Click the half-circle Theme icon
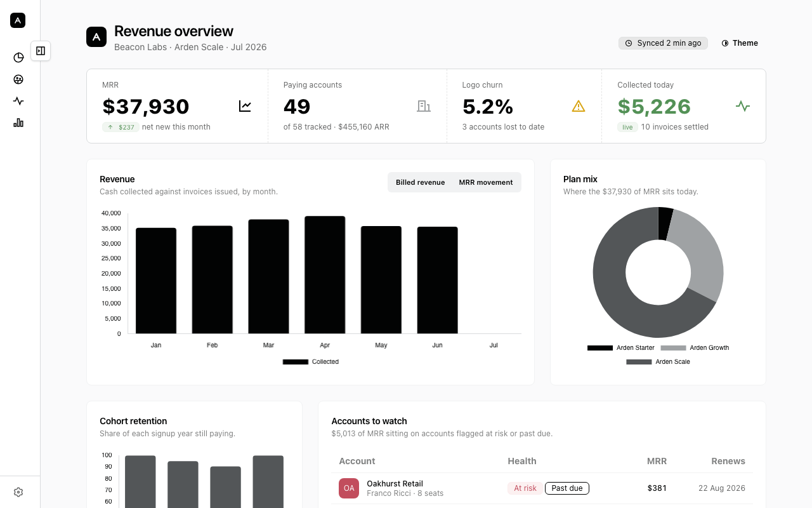The image size is (812, 508). (725, 43)
